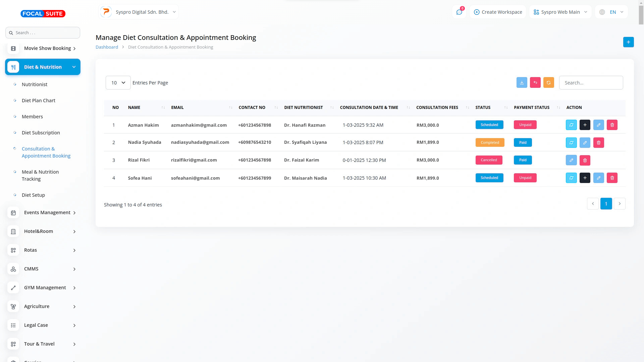Click the pink undo arrow icon
This screenshot has width=644, height=362.
tap(535, 82)
